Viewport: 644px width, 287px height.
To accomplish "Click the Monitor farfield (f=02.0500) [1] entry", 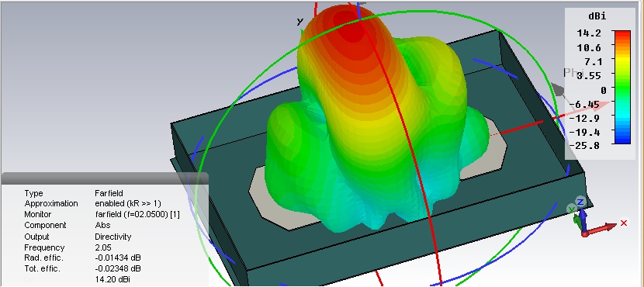I will coord(102,214).
